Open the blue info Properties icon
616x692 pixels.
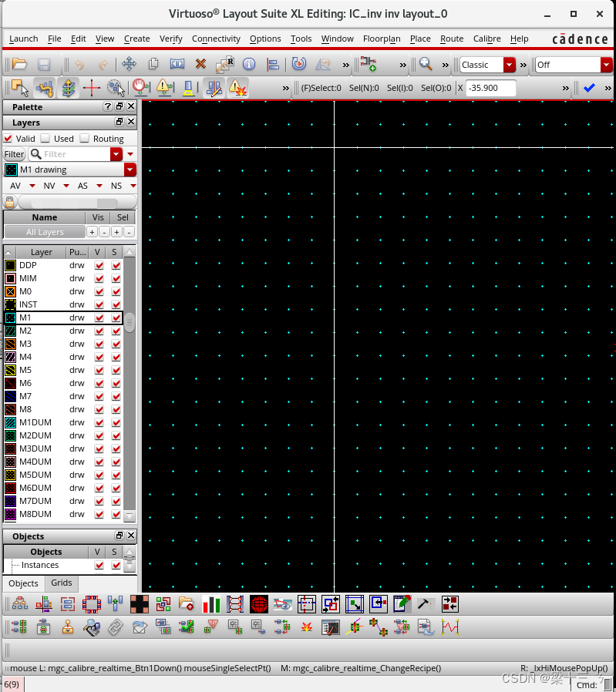(x=249, y=64)
